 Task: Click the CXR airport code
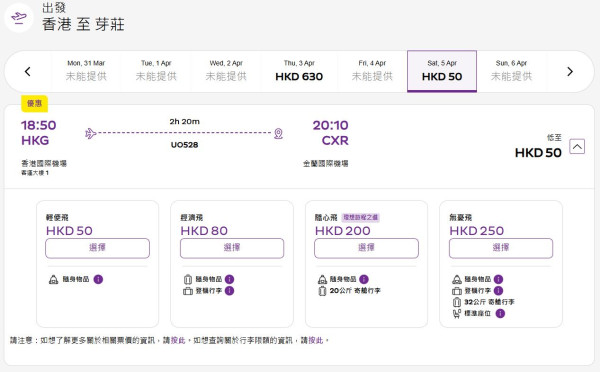[x=335, y=140]
